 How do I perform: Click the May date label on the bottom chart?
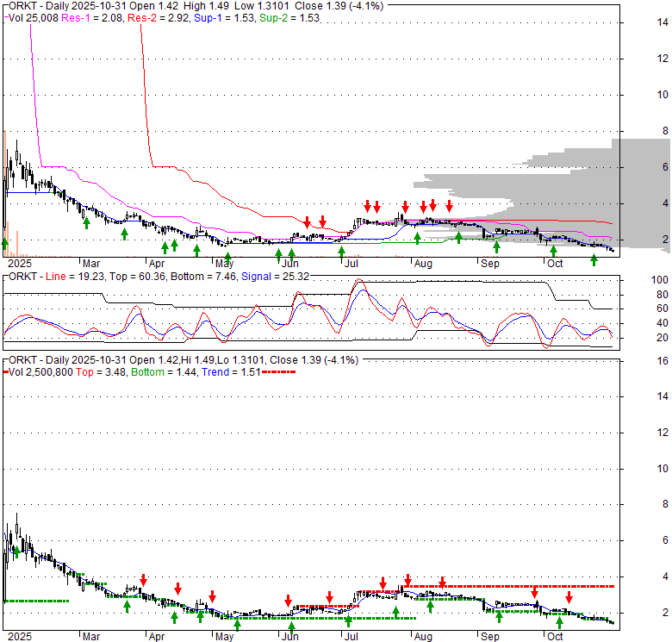tap(224, 637)
